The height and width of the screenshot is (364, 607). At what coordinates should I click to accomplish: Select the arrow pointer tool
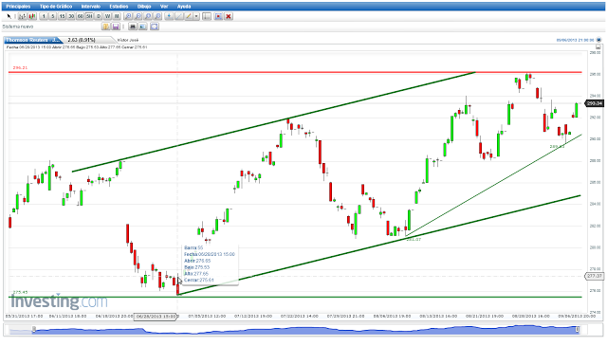[x=9, y=16]
